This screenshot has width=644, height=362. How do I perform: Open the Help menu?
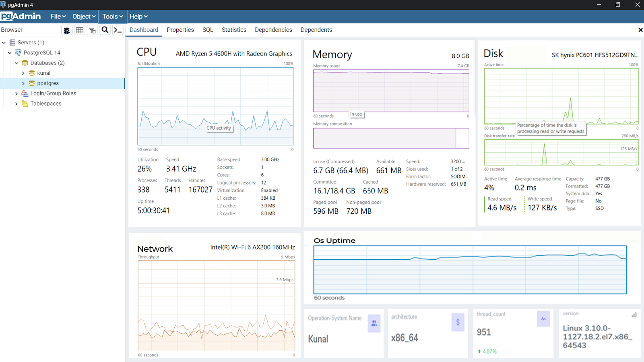138,17
